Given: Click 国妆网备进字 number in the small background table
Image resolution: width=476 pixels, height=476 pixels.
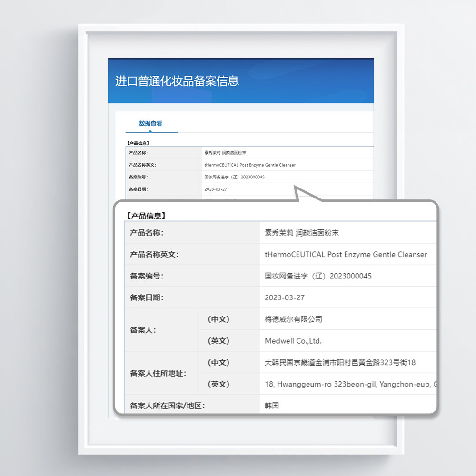Looking at the screenshot, I should click(x=234, y=177).
